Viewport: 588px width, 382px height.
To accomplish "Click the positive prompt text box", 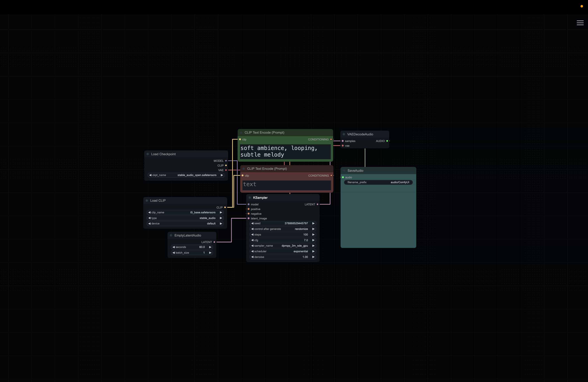I will click(285, 151).
